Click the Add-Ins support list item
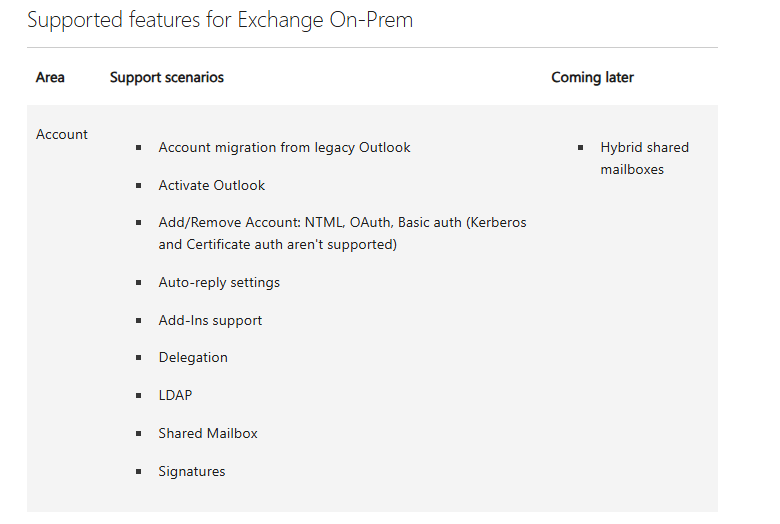Screen dimensions: 780x524 coord(210,320)
